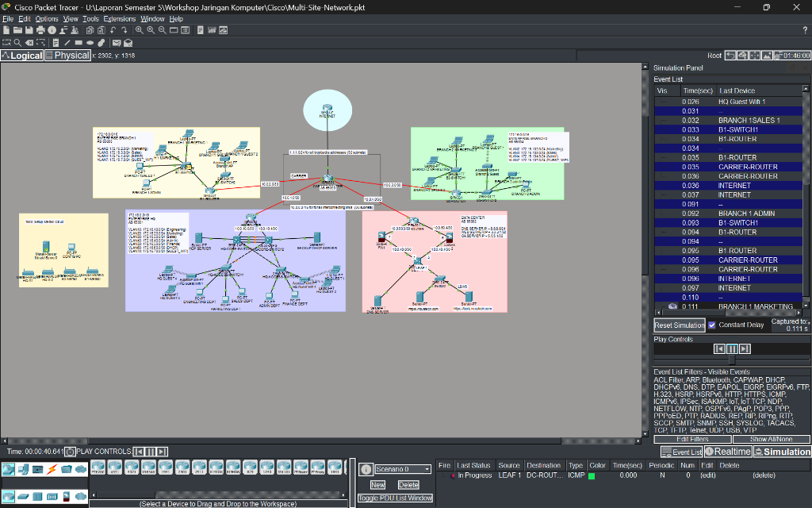This screenshot has height=508, width=812.
Task: Click the Last Device column header
Action: [x=759, y=90]
